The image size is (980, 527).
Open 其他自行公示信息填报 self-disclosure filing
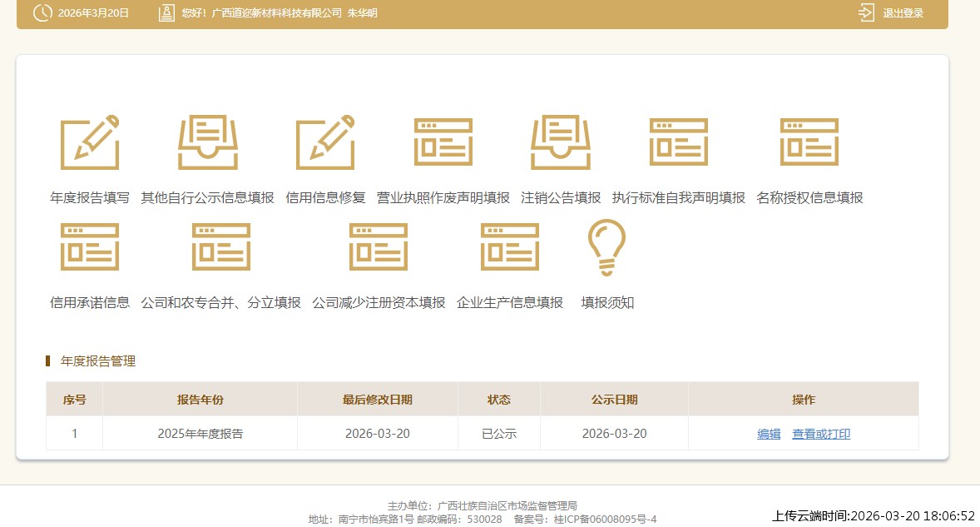(207, 142)
